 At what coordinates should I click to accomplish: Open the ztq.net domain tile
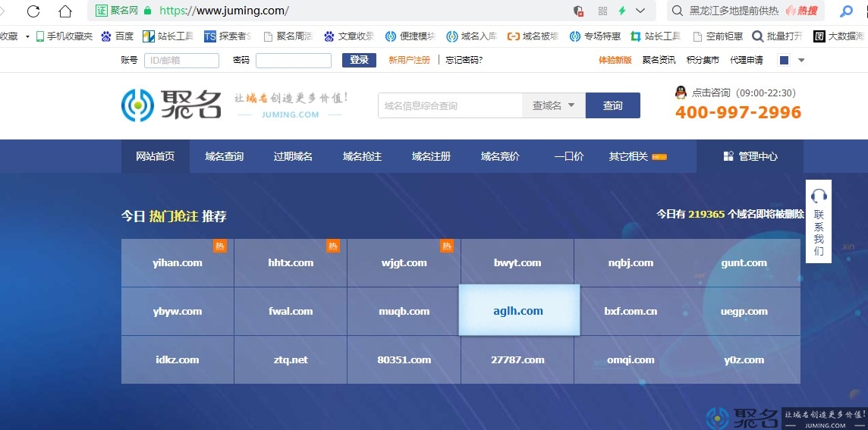pos(291,359)
